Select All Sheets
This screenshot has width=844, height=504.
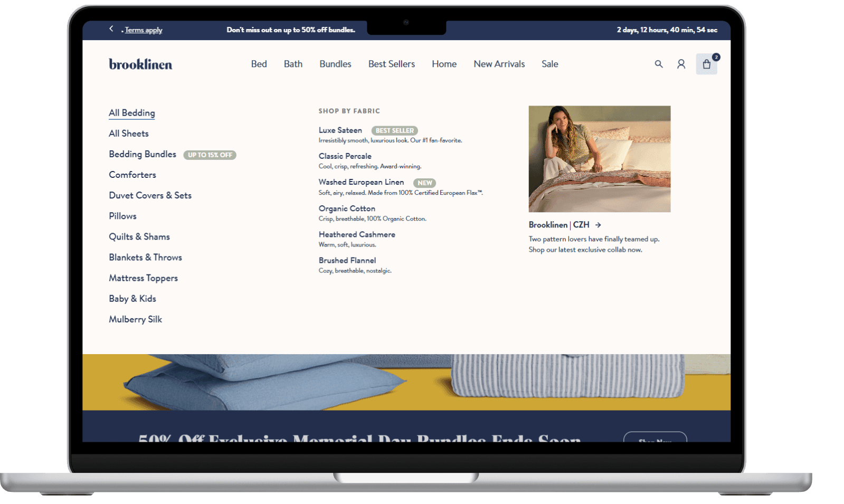pyautogui.click(x=129, y=134)
